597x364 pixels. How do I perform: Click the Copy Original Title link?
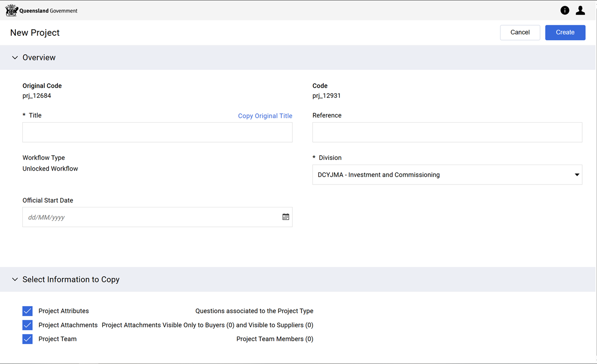[265, 116]
